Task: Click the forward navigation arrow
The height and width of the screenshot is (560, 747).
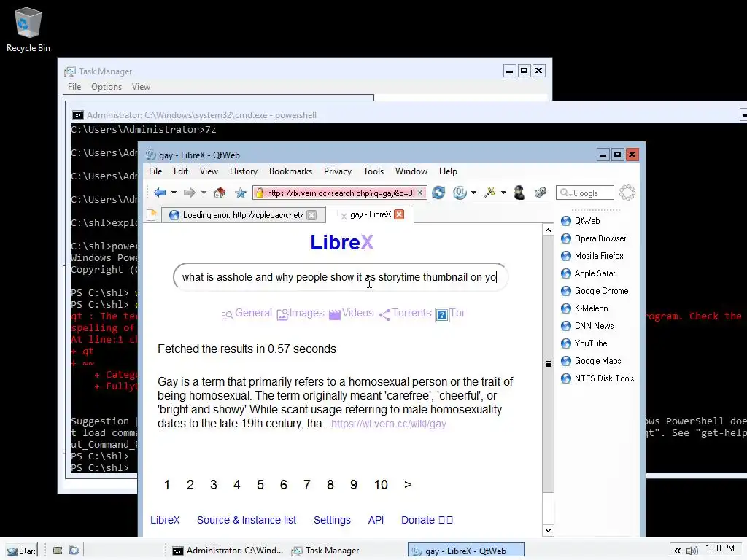Action: tap(190, 192)
